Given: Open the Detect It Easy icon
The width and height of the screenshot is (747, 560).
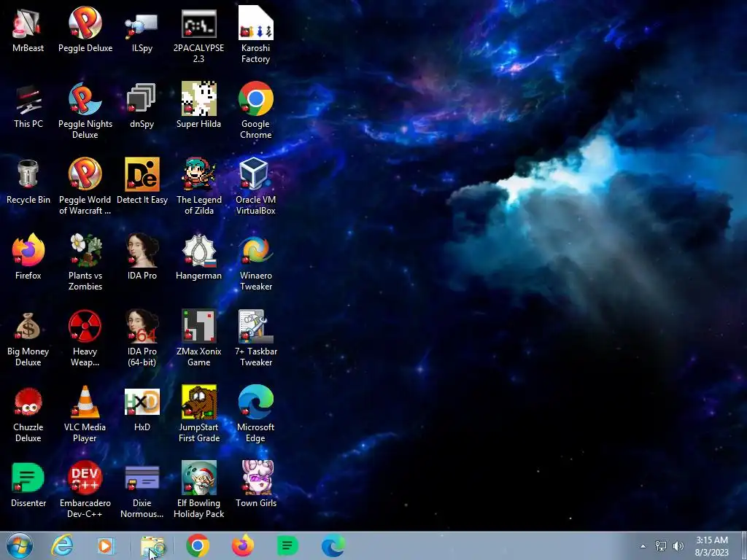Looking at the screenshot, I should pos(142,182).
